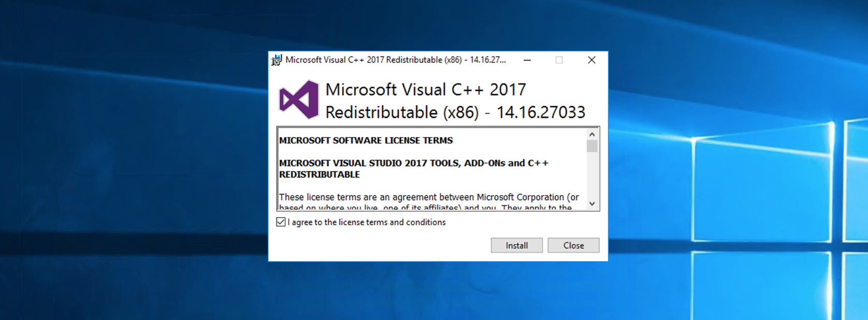Click the window title bar text

[395, 60]
